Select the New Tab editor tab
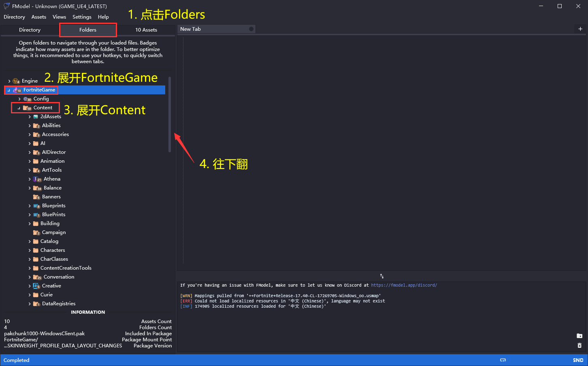 [x=217, y=29]
